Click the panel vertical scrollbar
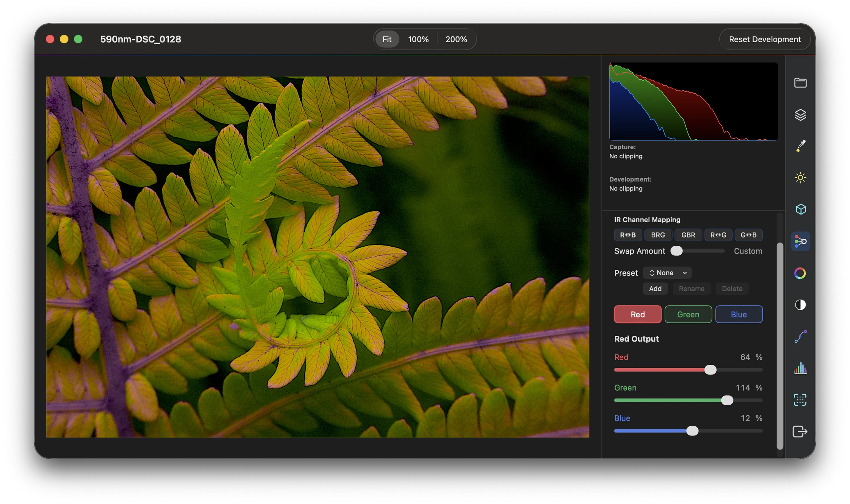 click(x=780, y=346)
